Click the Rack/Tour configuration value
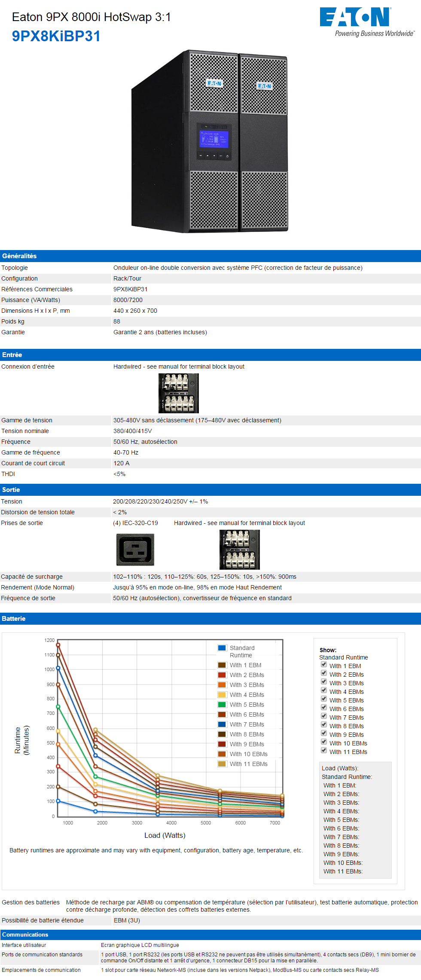The width and height of the screenshot is (421, 980). point(127,278)
